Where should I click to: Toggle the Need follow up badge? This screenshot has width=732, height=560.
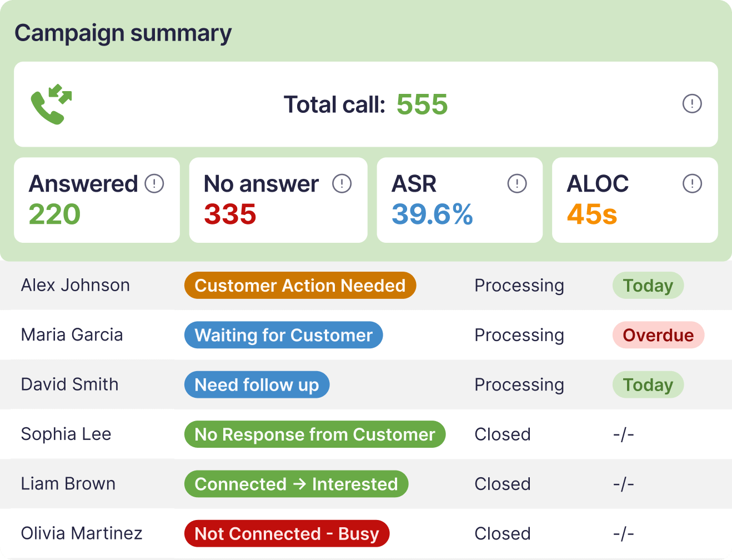pos(257,384)
